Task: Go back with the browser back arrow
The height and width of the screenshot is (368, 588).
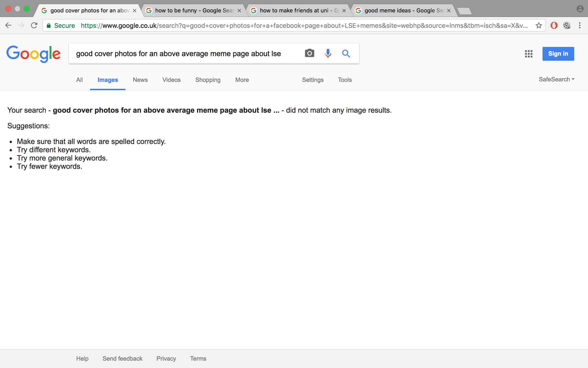Action: (x=8, y=26)
